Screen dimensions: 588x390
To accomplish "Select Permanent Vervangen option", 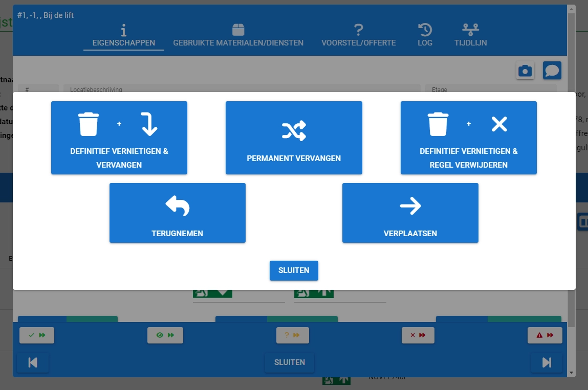I will point(294,137).
